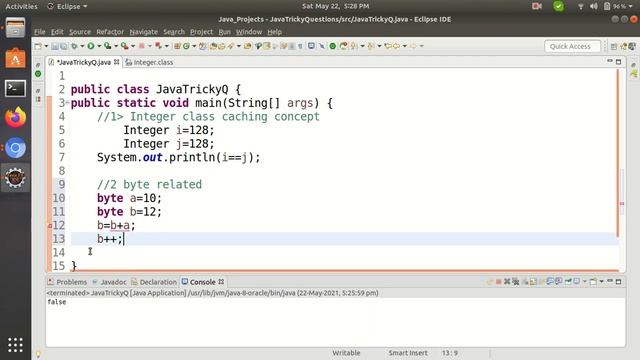The height and width of the screenshot is (360, 640).
Task: Open the Open Console dropdown arrow
Action: 601,282
